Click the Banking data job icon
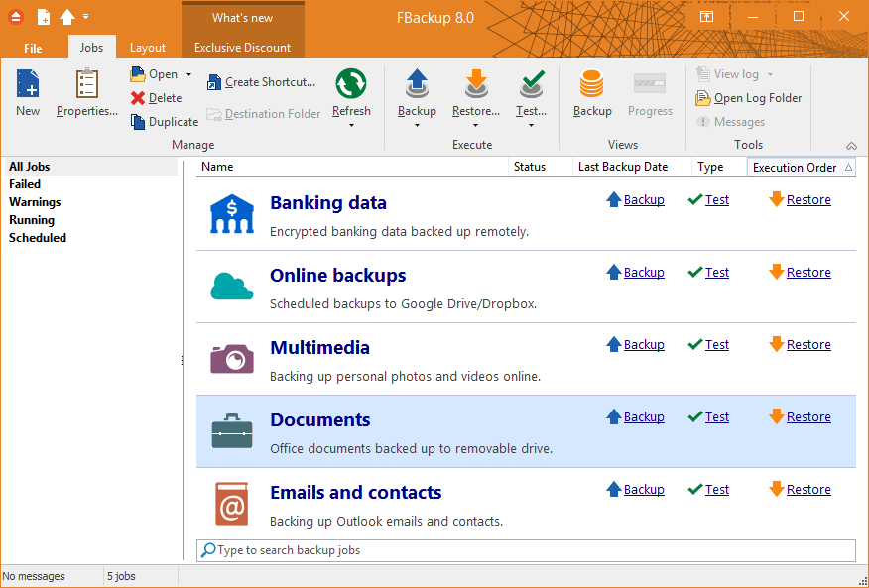869x588 pixels. coord(231,214)
